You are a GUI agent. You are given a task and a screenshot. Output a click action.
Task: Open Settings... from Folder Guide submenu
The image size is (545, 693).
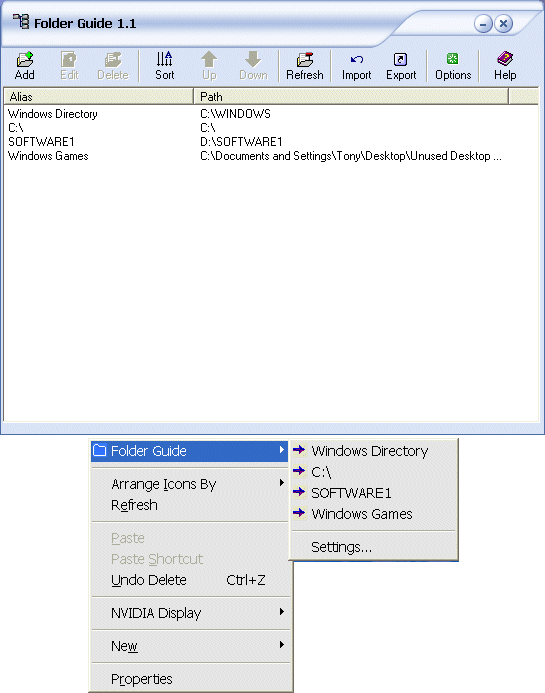coord(373,547)
